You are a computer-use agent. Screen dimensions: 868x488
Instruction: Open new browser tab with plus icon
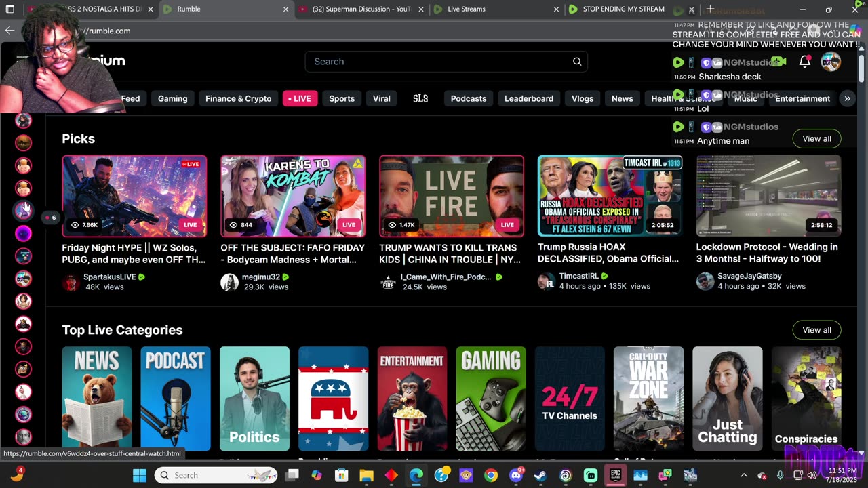710,9
